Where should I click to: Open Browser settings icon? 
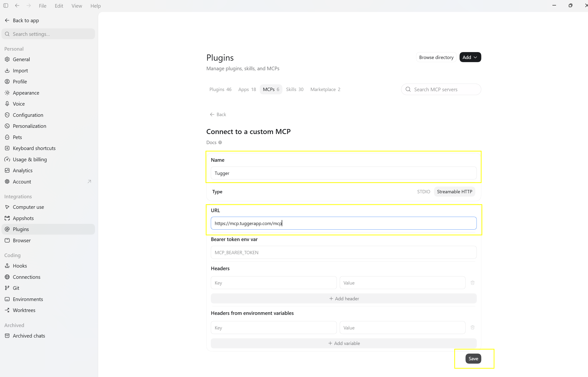[7, 241]
